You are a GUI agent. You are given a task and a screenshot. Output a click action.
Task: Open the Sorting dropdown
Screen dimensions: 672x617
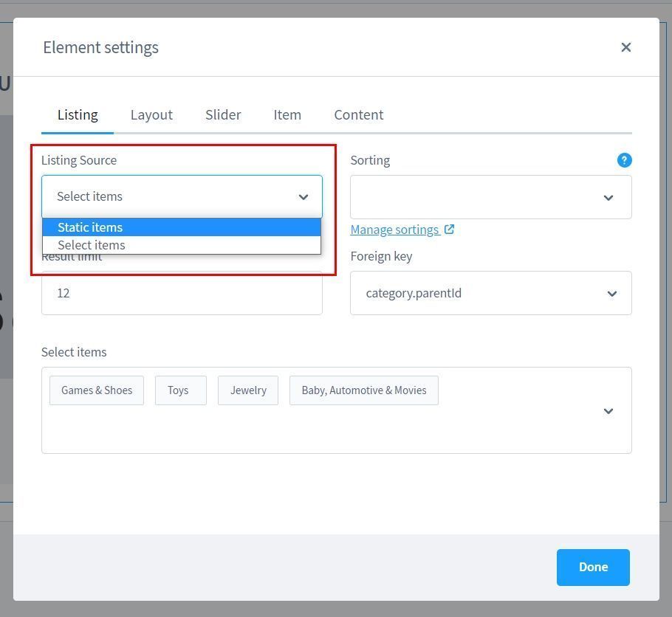pos(490,197)
